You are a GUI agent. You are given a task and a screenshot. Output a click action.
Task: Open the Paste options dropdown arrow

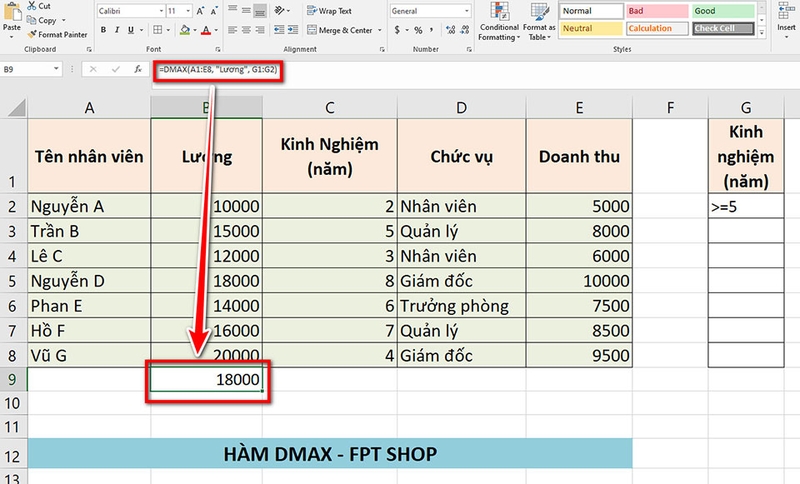12,37
